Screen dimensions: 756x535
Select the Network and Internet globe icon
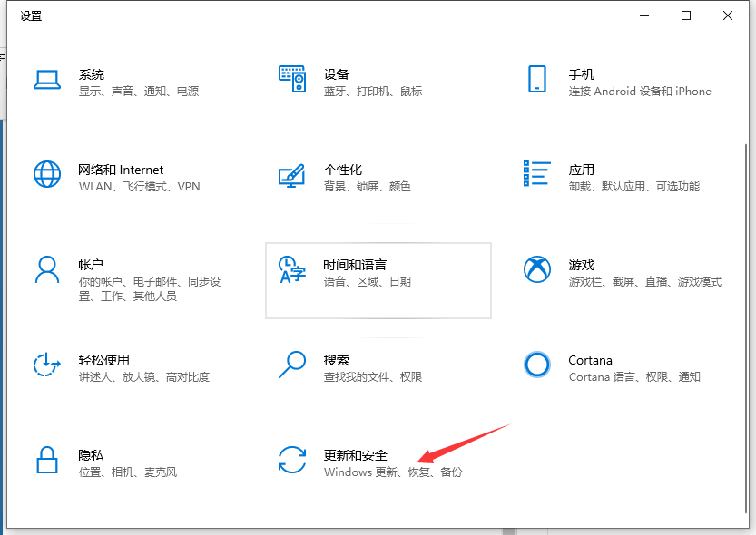[47, 174]
